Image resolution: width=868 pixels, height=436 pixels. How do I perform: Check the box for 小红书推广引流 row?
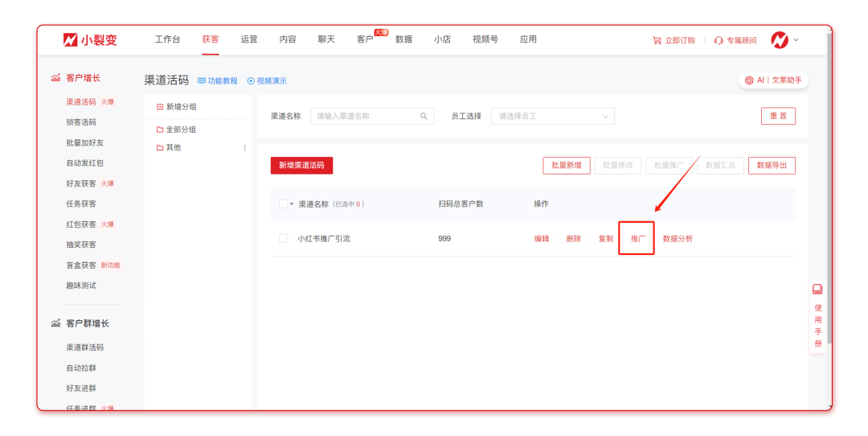point(283,239)
